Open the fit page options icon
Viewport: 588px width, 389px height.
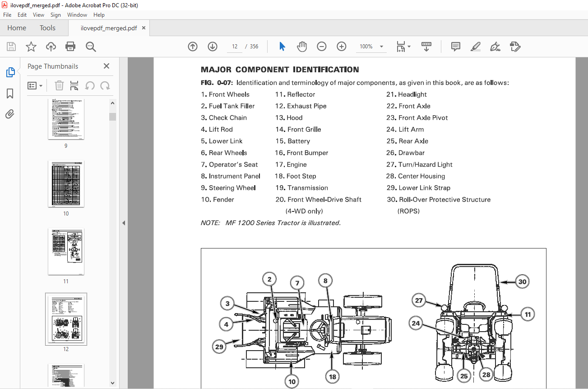(x=403, y=47)
